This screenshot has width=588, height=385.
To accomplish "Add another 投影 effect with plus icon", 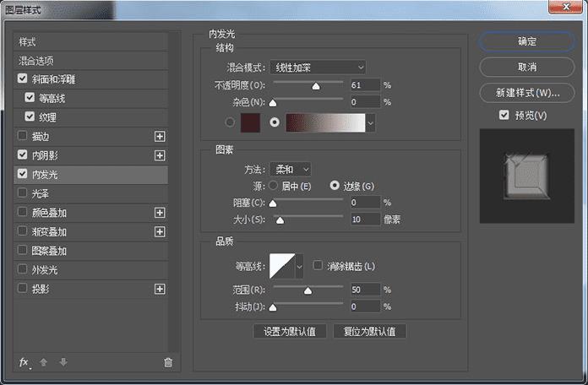I will click(159, 289).
